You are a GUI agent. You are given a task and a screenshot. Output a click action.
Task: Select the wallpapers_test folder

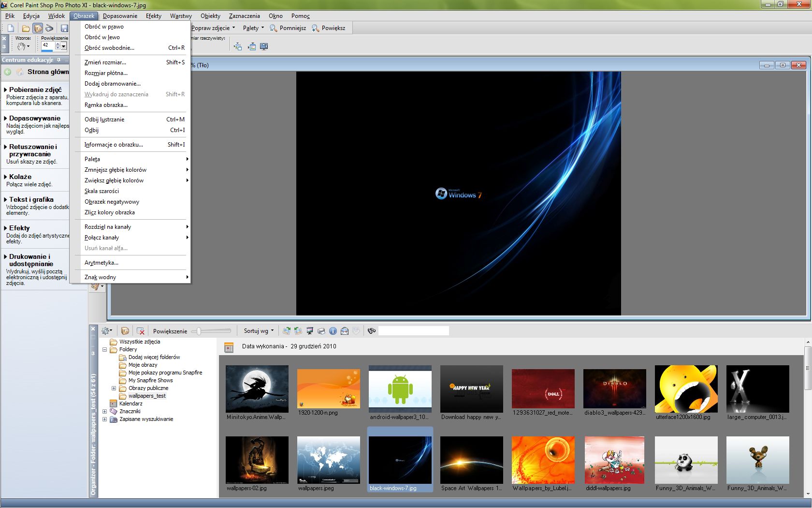[x=147, y=396]
